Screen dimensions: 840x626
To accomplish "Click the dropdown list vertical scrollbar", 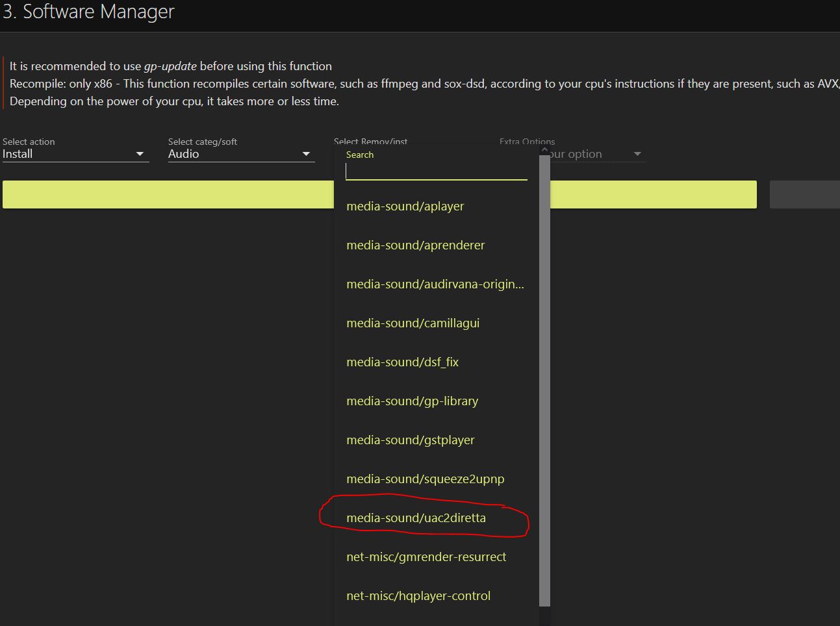I will pyautogui.click(x=544, y=380).
